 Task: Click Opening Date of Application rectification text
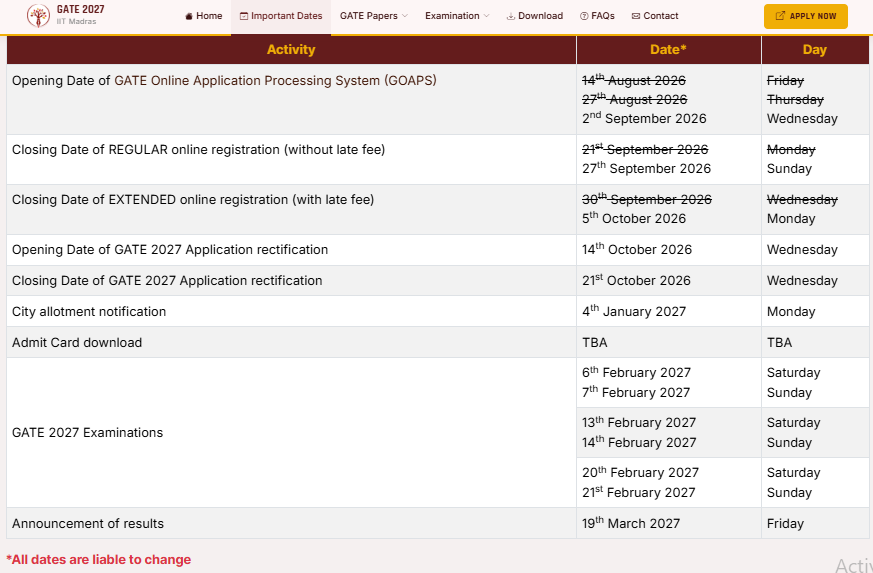point(170,249)
